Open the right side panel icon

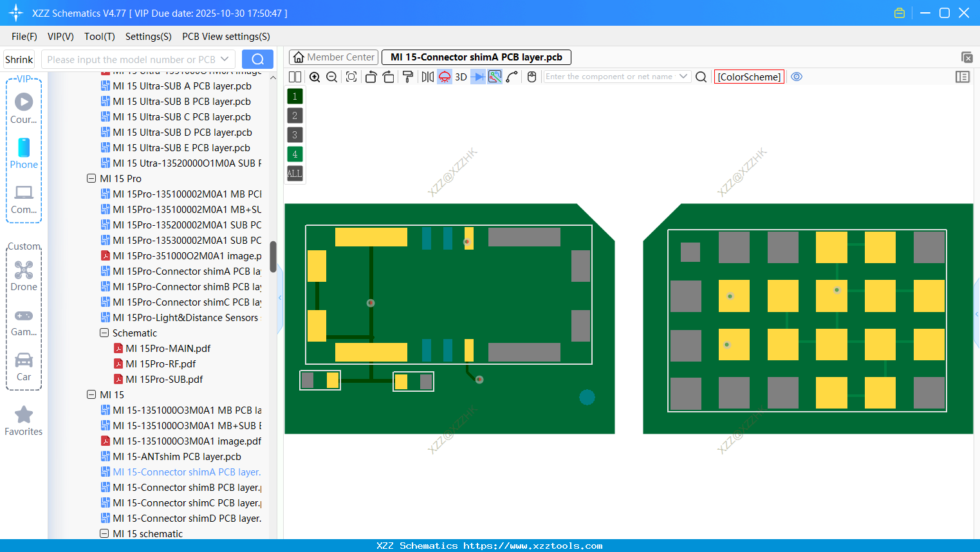[x=963, y=77]
